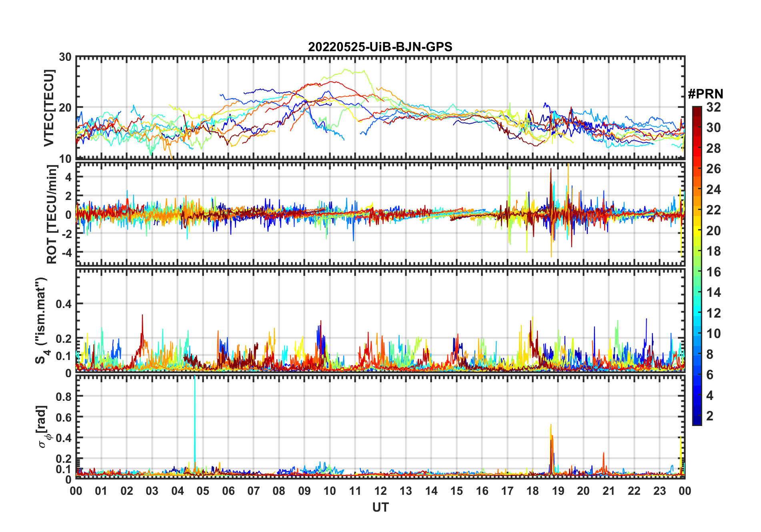The image size is (761, 532).
Task: Select the 10 tick on VTEC axis
Action: [x=66, y=159]
